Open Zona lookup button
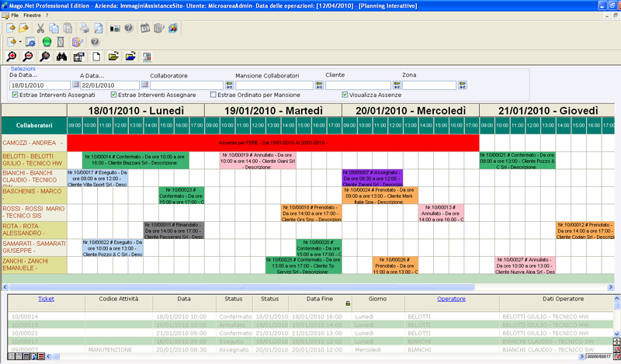 coord(462,85)
